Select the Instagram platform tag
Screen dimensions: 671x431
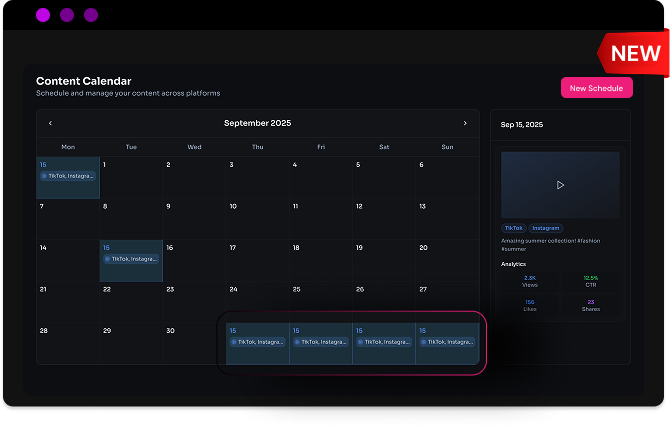545,228
